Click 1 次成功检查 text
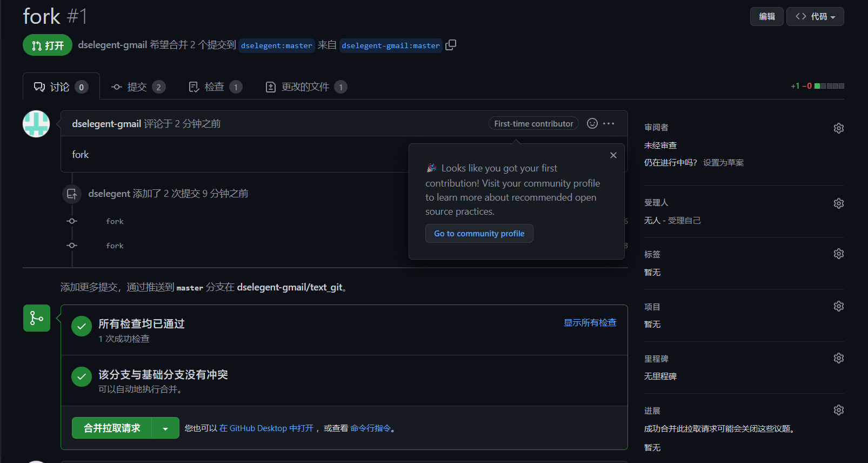Viewport: 868px width, 463px height. [x=124, y=339]
